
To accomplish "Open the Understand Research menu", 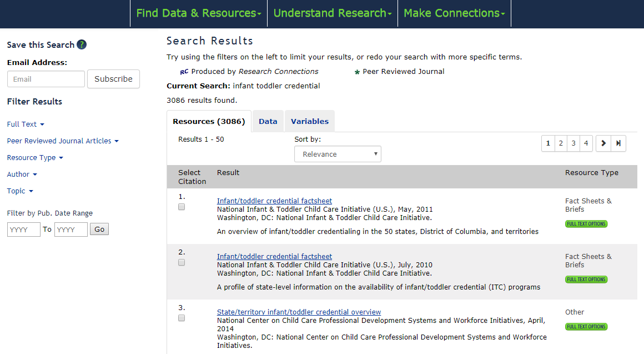I will (x=331, y=13).
